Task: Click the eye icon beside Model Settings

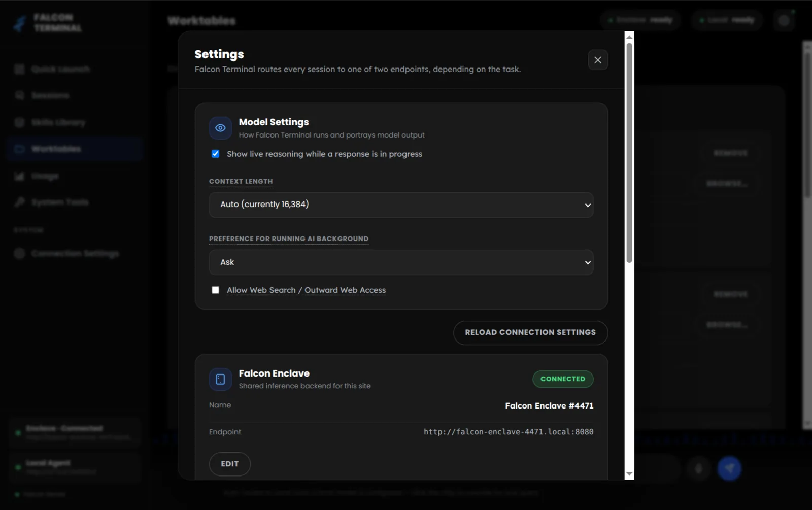Action: (220, 128)
